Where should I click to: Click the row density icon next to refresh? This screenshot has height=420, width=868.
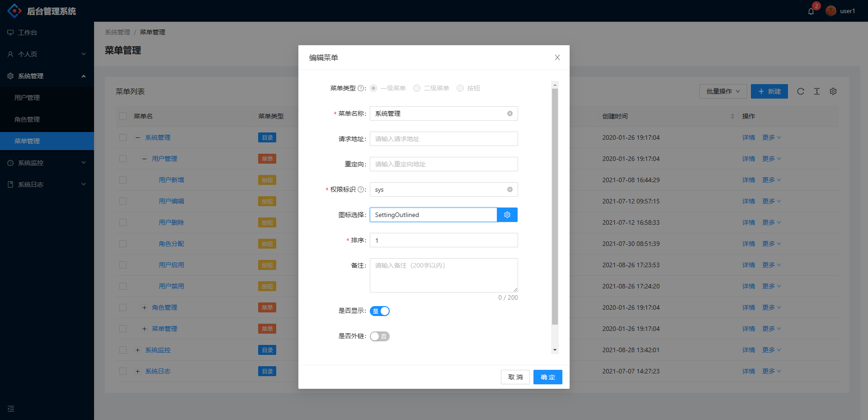tap(817, 91)
